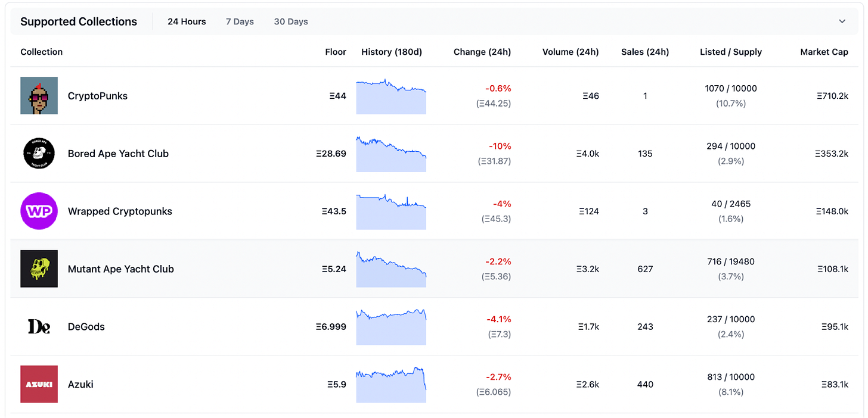The width and height of the screenshot is (868, 418).
Task: Click the volume value Ξ124
Action: (588, 211)
